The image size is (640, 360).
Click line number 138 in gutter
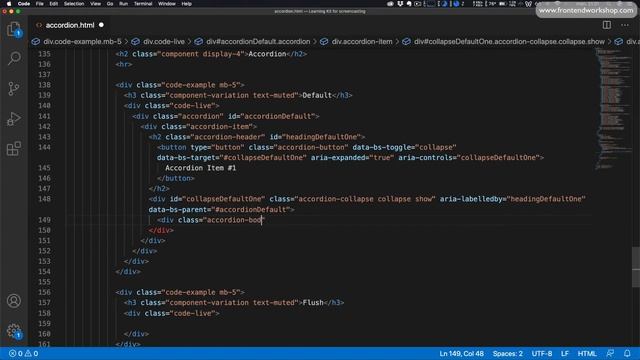pos(44,85)
